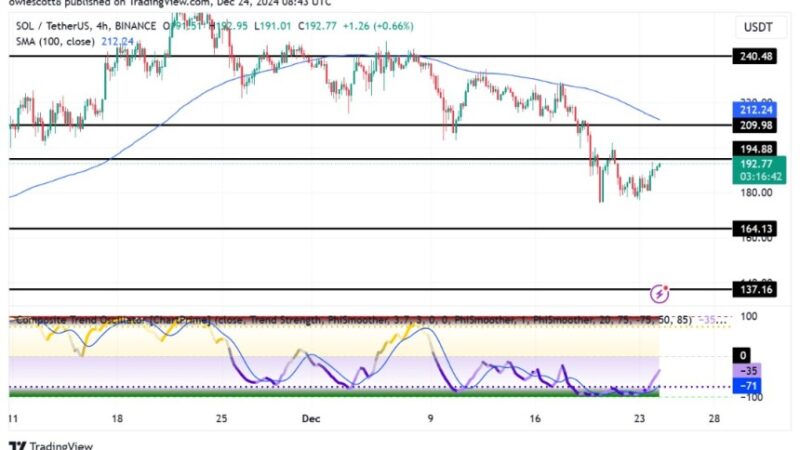Click the 137.16 price level label
Screen dimensions: 800x450
(755, 290)
